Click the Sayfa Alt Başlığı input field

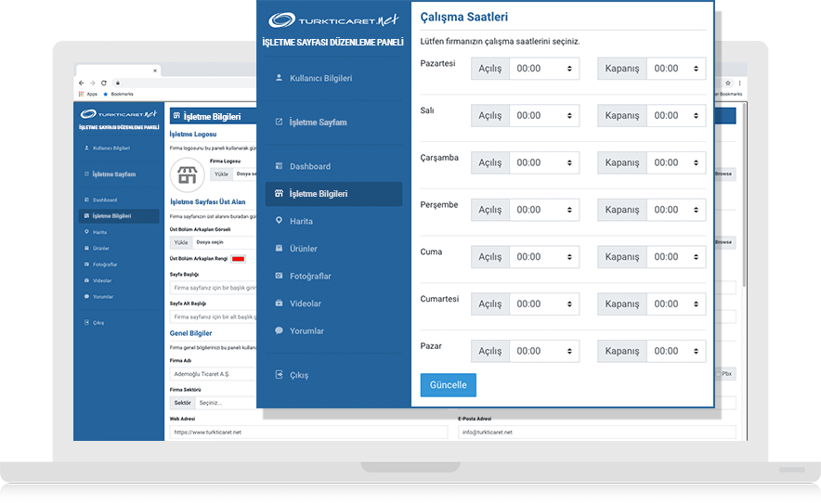click(x=213, y=317)
